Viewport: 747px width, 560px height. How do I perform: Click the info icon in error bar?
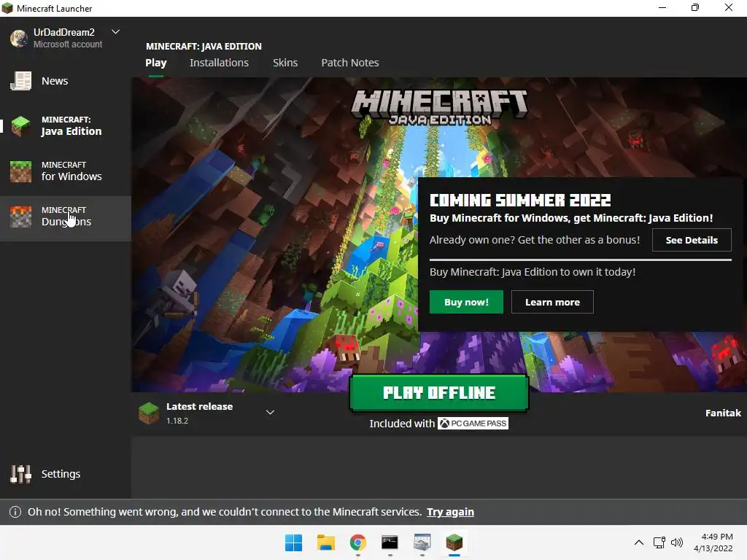(15, 512)
